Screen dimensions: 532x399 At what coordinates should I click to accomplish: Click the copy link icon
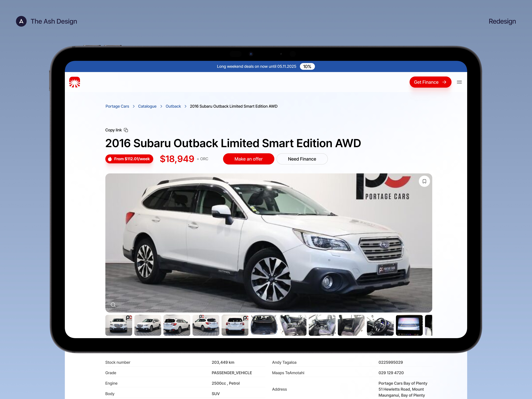126,130
